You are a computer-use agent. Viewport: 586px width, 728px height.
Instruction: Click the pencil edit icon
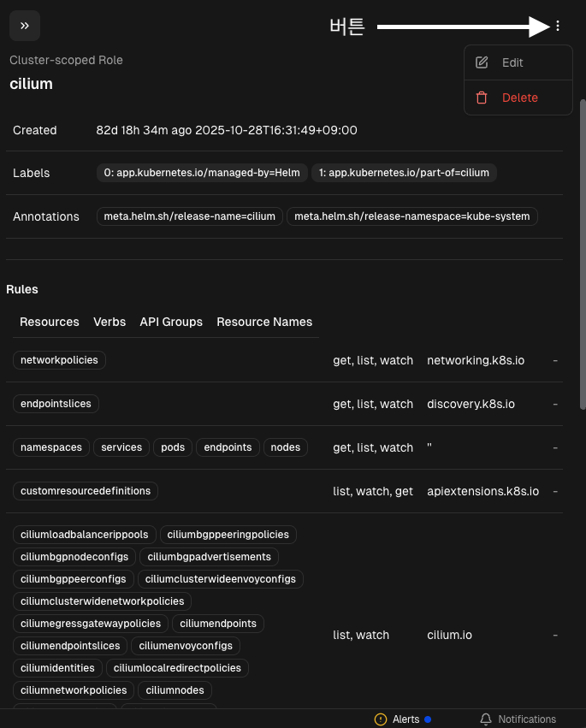[482, 62]
